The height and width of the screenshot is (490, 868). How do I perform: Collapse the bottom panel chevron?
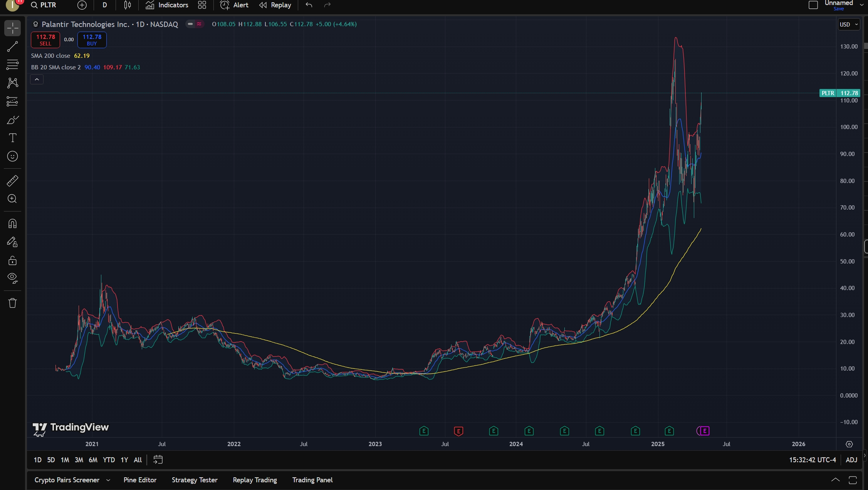click(835, 480)
